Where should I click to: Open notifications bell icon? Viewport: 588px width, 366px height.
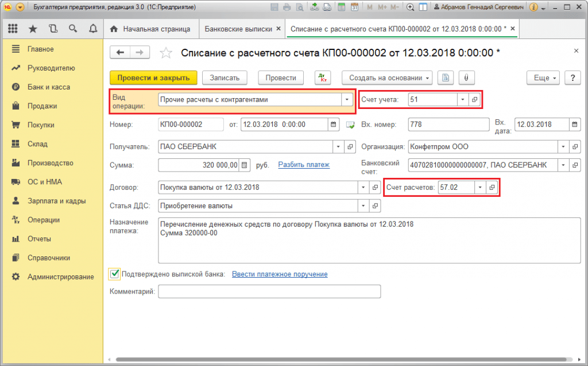pyautogui.click(x=93, y=29)
